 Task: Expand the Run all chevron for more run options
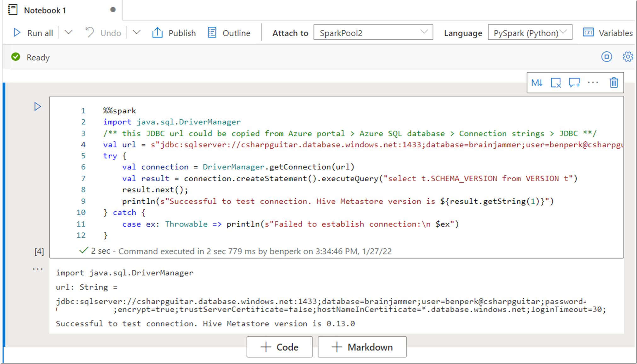[x=68, y=32]
